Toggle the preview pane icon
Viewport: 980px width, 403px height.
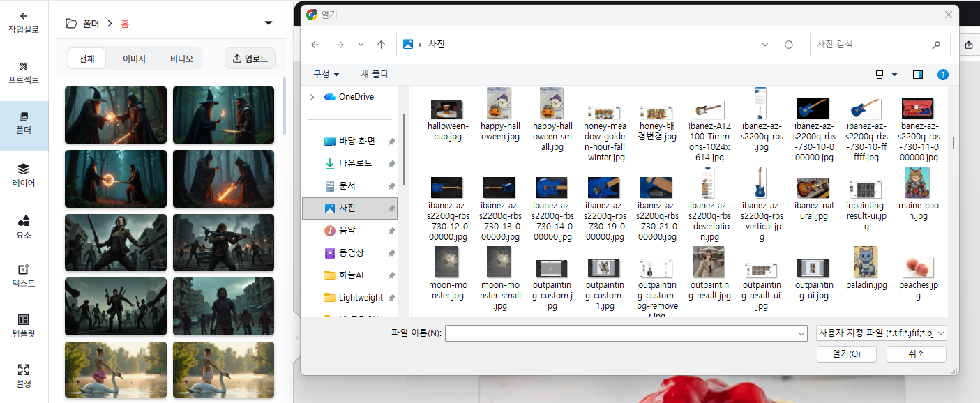[x=918, y=75]
